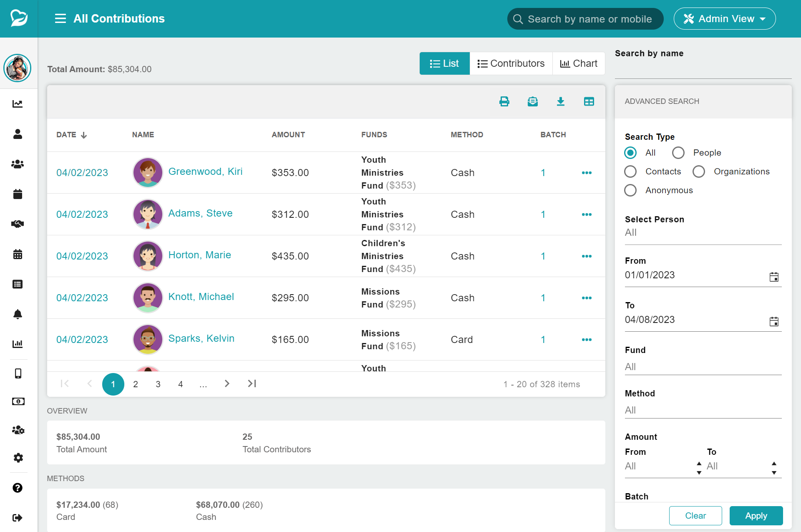801x532 pixels.
Task: Switch to the Contributors tab
Action: [x=511, y=63]
